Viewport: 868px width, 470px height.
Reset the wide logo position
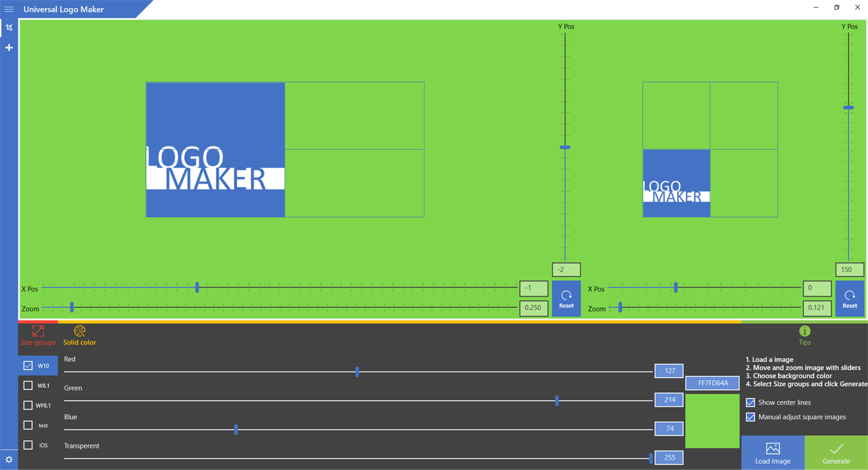click(566, 299)
